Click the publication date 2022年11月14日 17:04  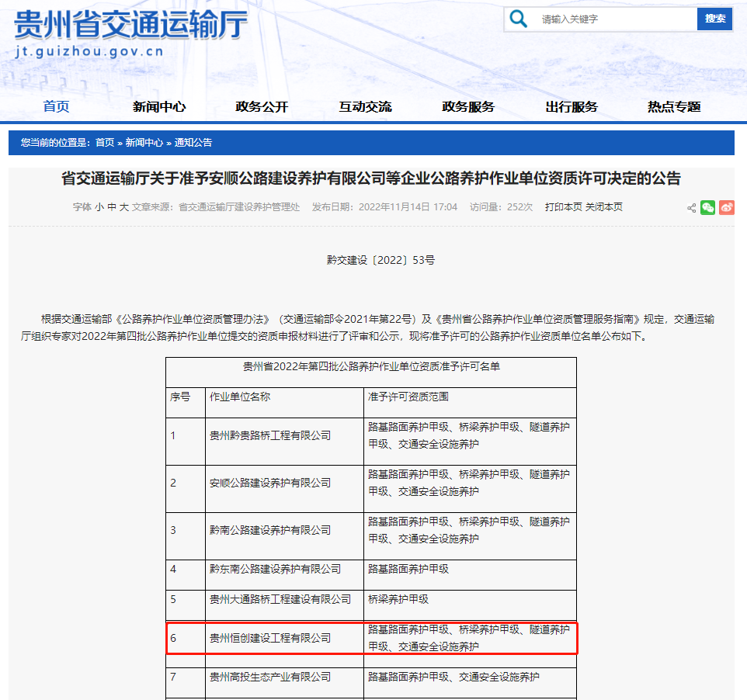tap(408, 207)
